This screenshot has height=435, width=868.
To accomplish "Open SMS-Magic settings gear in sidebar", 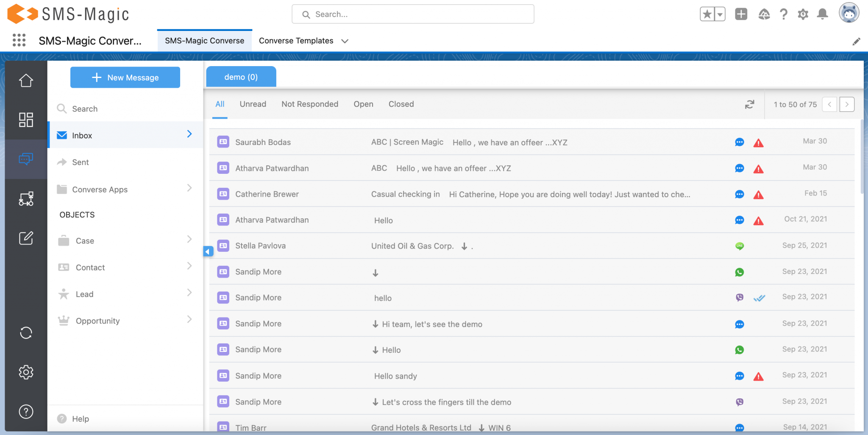I will 26,372.
